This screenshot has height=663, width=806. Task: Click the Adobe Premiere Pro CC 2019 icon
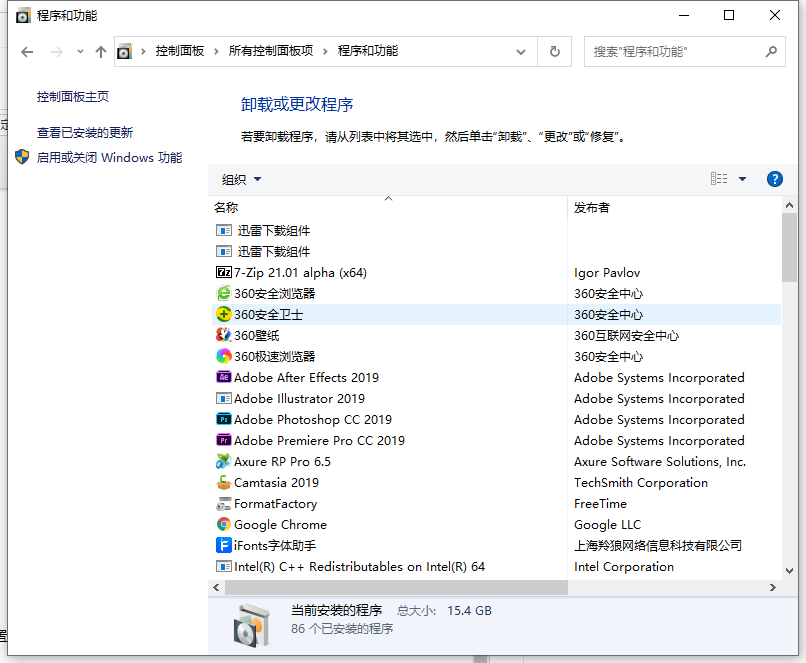pyautogui.click(x=224, y=440)
